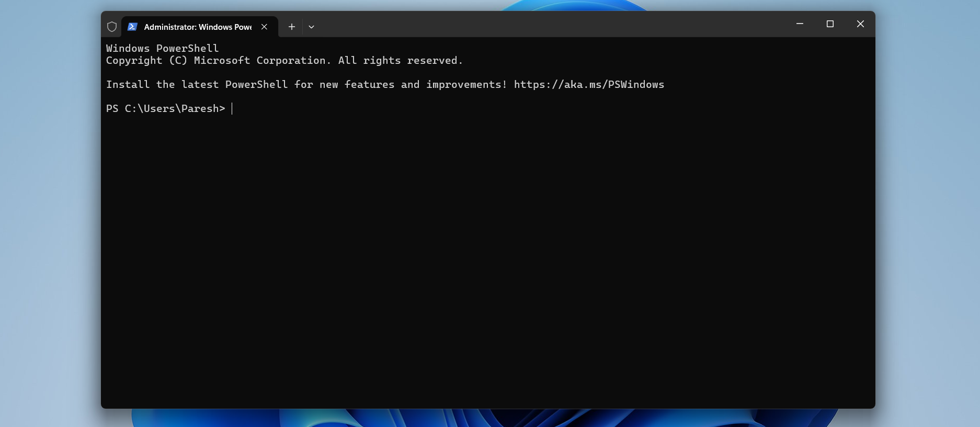This screenshot has width=980, height=427.
Task: Minimize the Terminal window
Action: [800, 24]
